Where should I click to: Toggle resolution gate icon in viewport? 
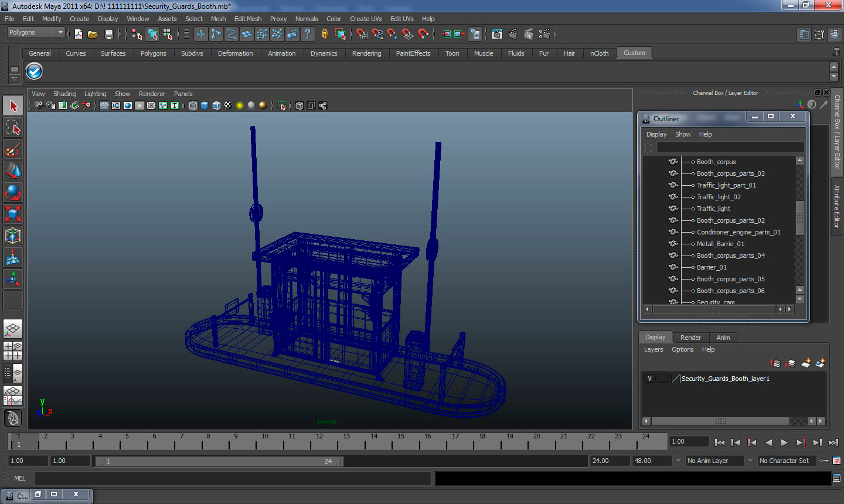pos(128,105)
